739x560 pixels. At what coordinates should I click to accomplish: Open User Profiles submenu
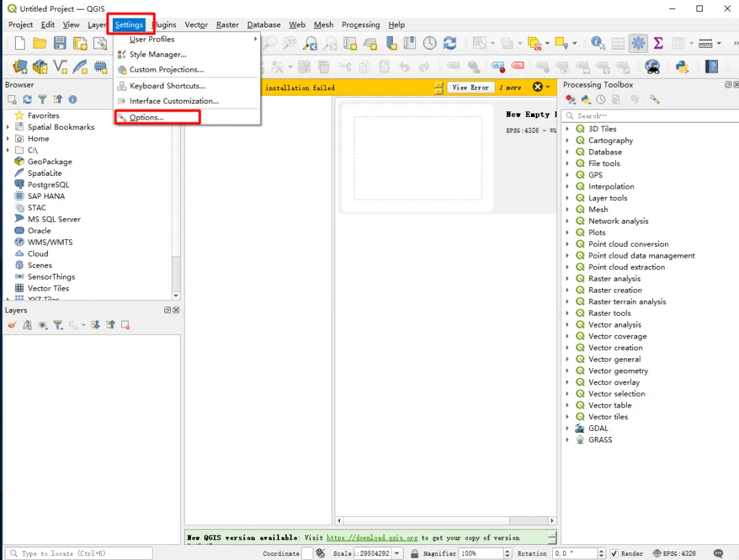[187, 39]
